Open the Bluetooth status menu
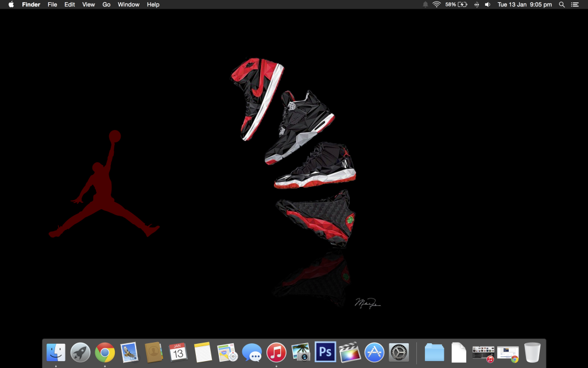The width and height of the screenshot is (588, 368). click(x=477, y=5)
